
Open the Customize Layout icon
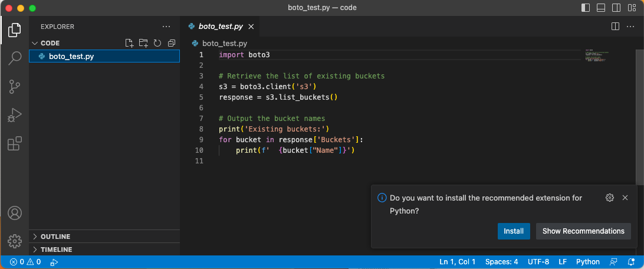click(632, 8)
